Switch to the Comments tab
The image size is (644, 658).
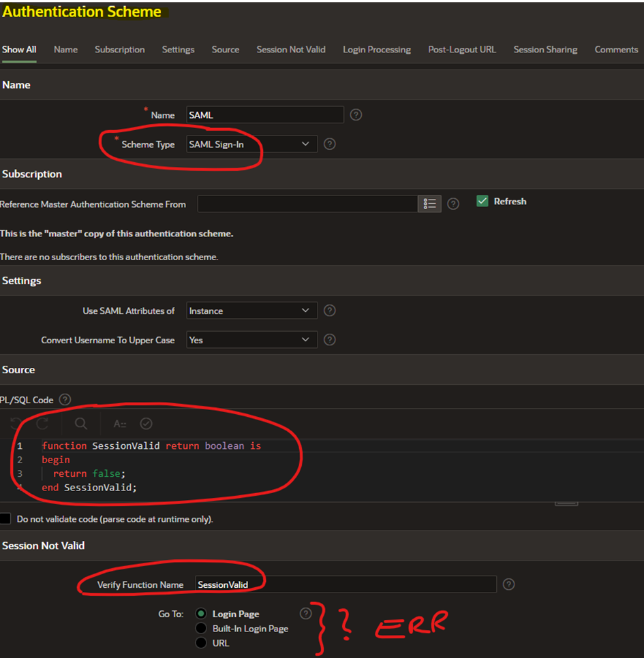tap(616, 49)
